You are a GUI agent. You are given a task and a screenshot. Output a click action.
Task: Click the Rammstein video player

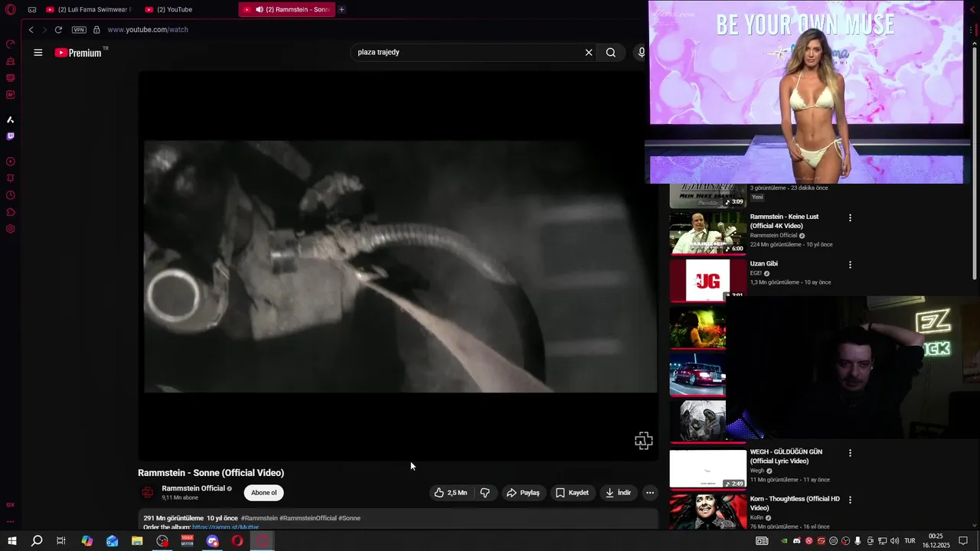point(398,266)
